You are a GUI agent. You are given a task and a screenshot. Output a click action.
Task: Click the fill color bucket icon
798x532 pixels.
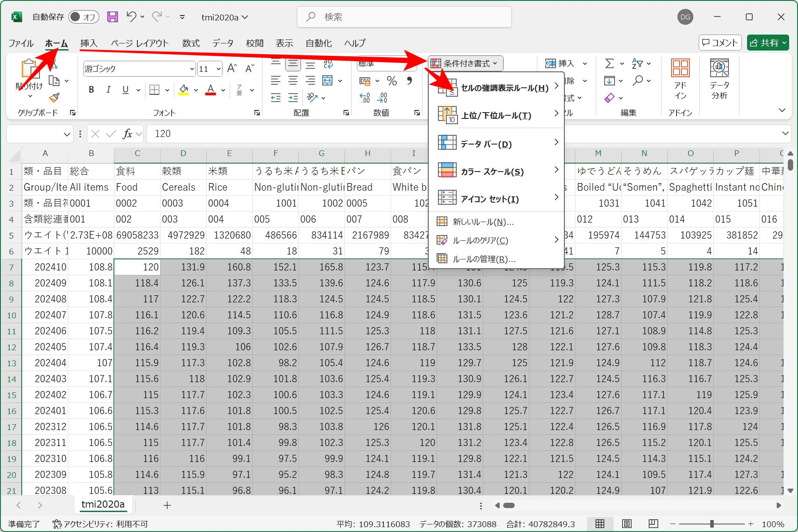pos(184,90)
